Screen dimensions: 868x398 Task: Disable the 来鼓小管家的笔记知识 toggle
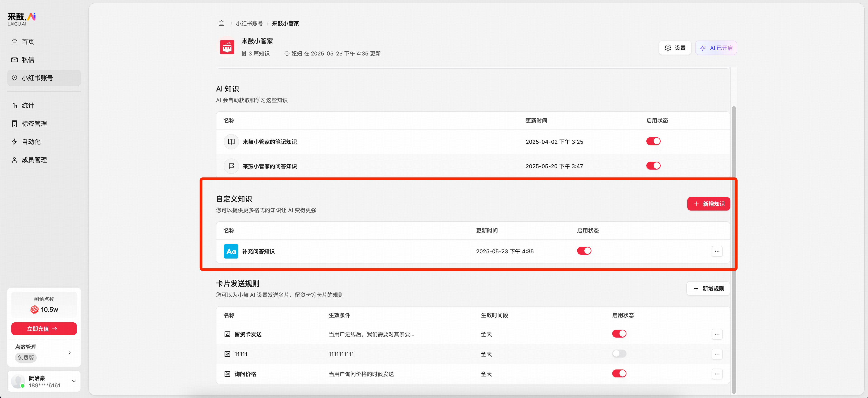(653, 141)
